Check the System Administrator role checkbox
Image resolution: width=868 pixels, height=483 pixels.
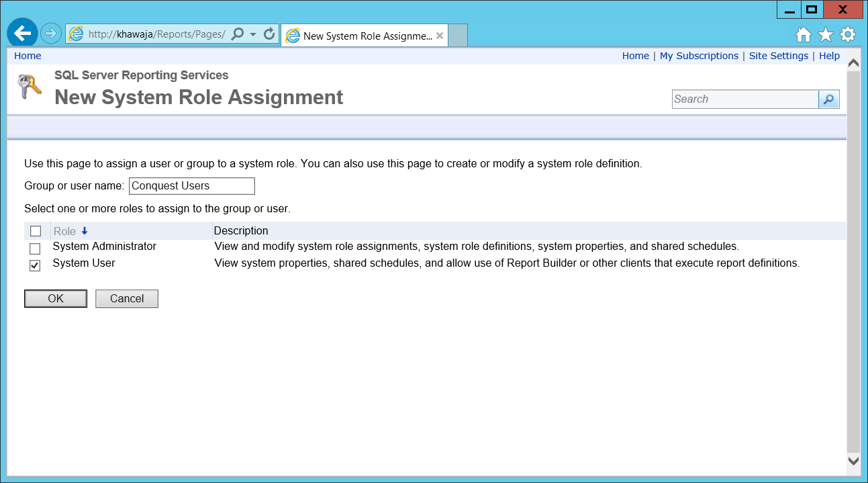(35, 249)
